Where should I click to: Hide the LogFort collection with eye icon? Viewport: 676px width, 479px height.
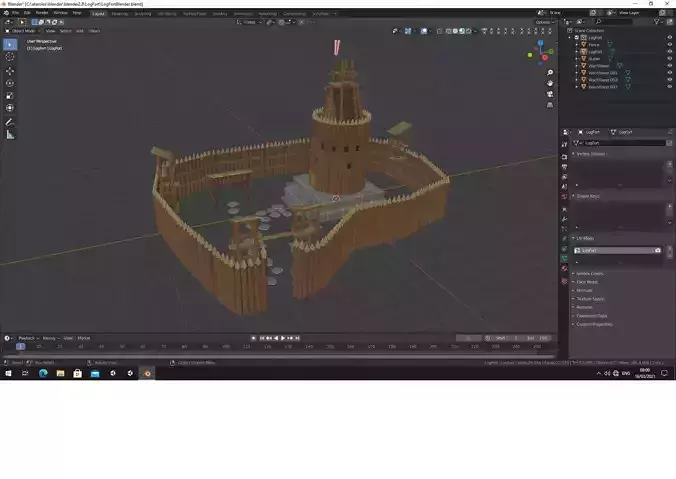[x=670, y=38]
